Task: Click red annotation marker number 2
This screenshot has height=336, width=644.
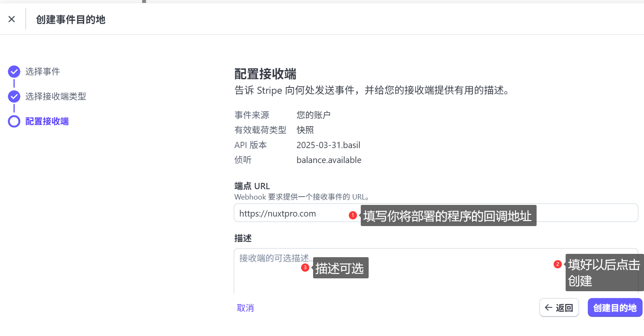Action: pos(558,264)
